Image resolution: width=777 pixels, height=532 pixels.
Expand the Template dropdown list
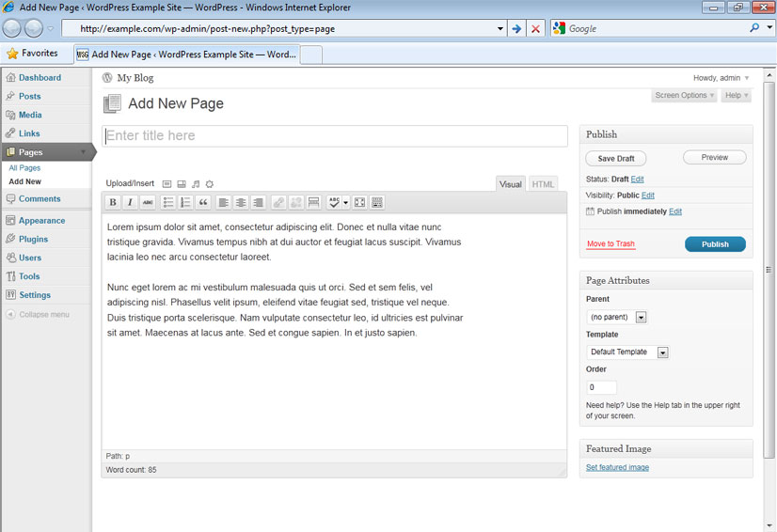[x=662, y=352]
